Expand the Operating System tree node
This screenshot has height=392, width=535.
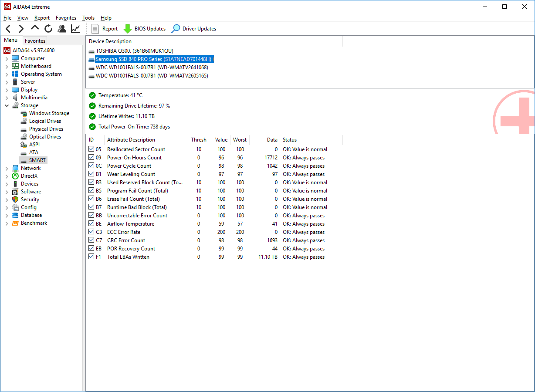click(7, 74)
